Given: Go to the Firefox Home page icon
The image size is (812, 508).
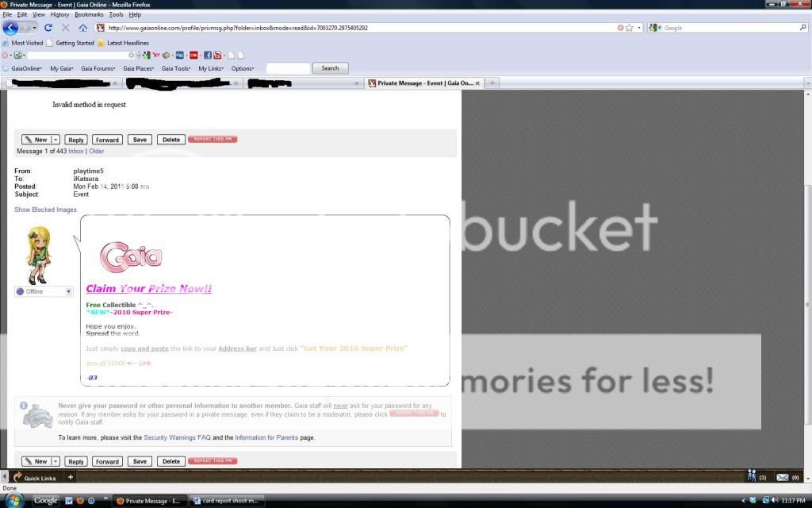Looking at the screenshot, I should tap(82, 28).
